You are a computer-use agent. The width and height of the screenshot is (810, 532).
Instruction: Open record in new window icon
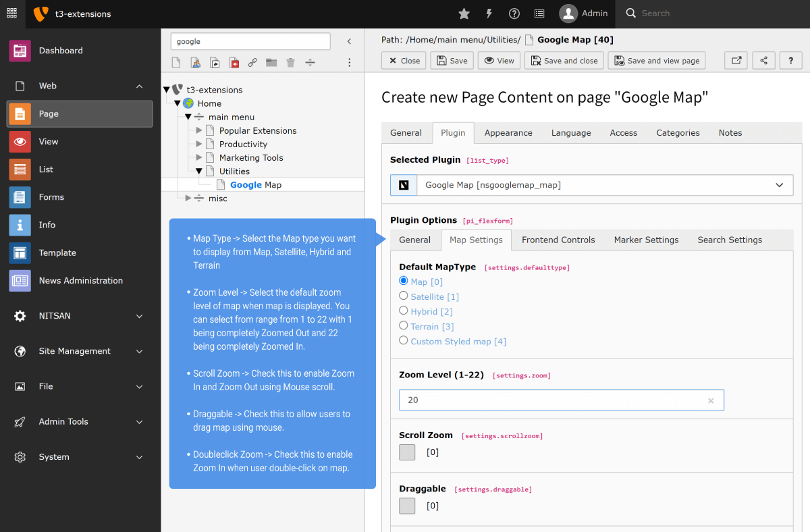(x=736, y=61)
